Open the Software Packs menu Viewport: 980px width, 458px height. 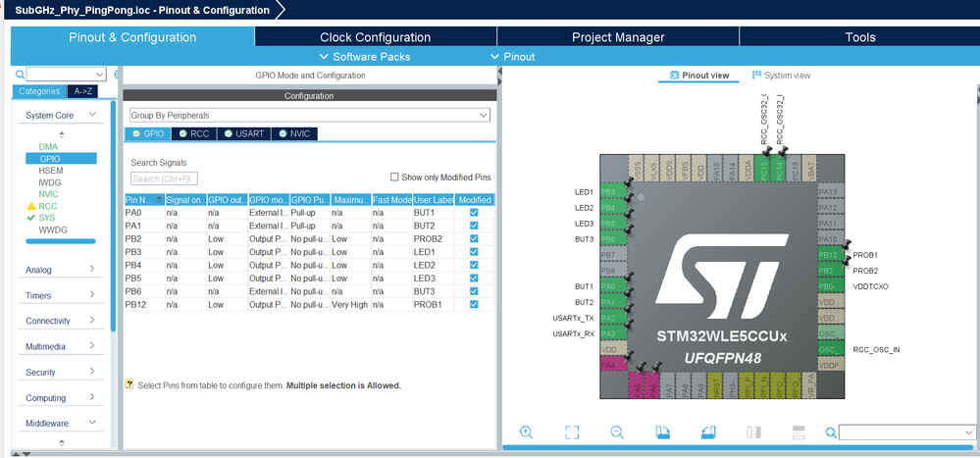pos(365,57)
